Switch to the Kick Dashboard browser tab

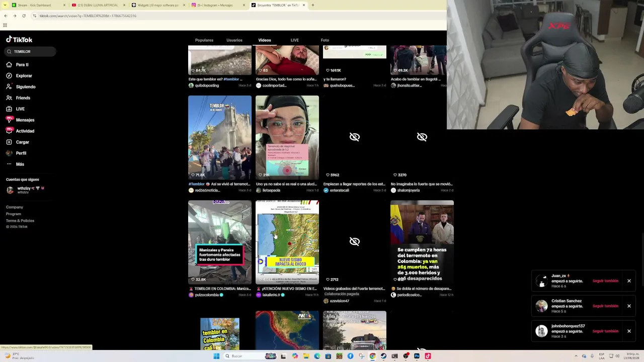click(x=38, y=5)
